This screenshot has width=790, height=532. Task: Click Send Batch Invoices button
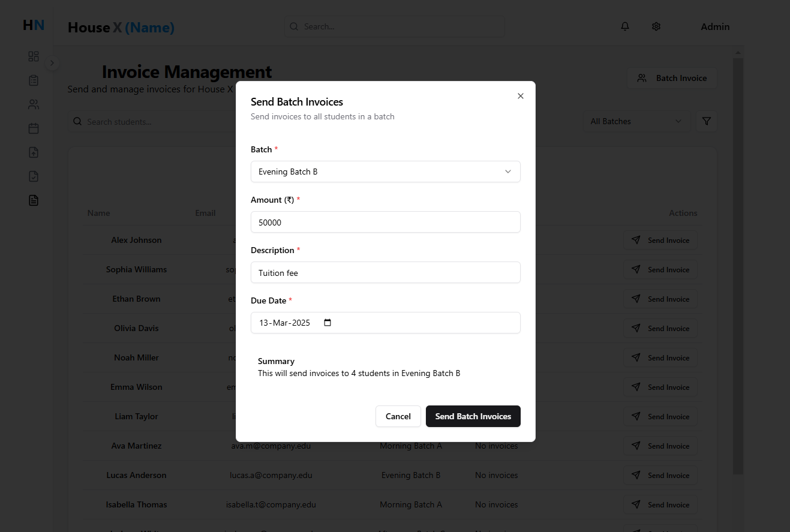[x=473, y=416]
